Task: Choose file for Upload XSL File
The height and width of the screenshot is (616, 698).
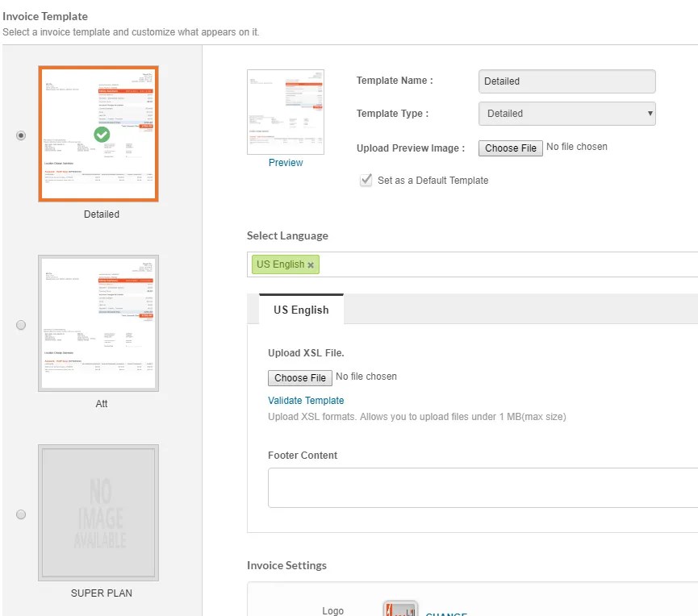Action: coord(300,378)
